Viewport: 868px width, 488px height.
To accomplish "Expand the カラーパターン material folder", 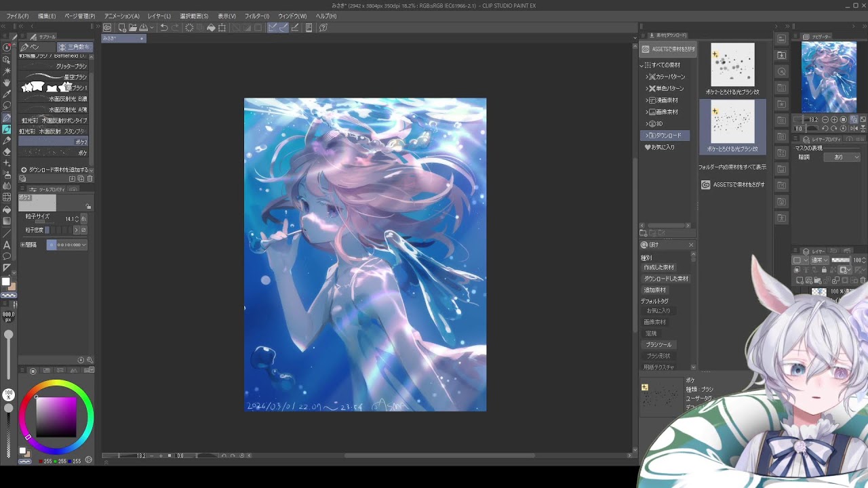I will (x=646, y=77).
